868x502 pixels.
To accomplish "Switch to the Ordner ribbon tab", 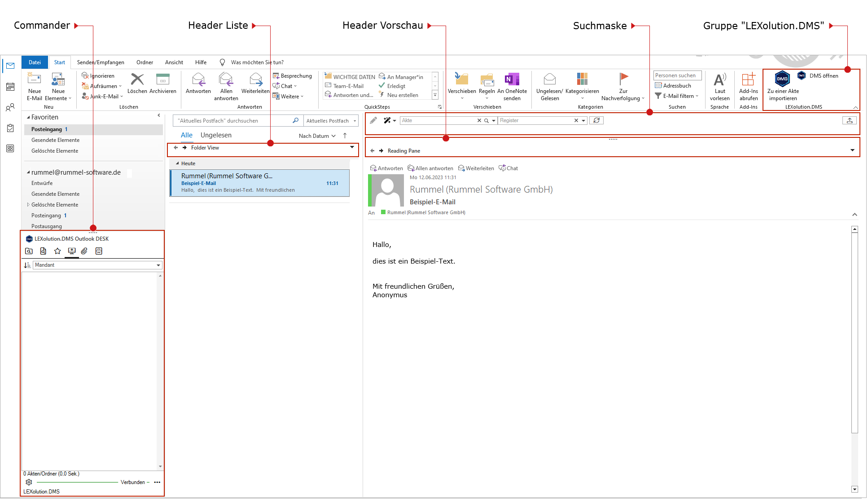I will click(x=145, y=62).
